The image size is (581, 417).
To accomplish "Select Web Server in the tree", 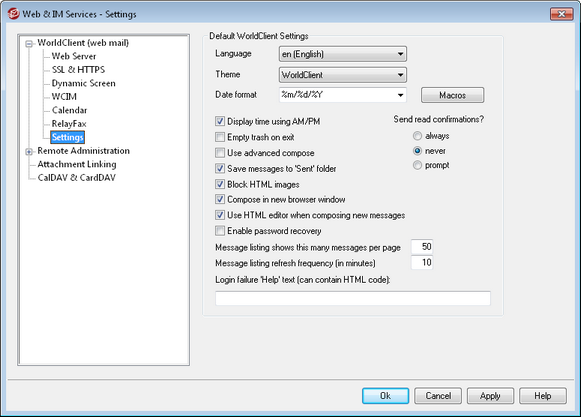I will tap(74, 56).
